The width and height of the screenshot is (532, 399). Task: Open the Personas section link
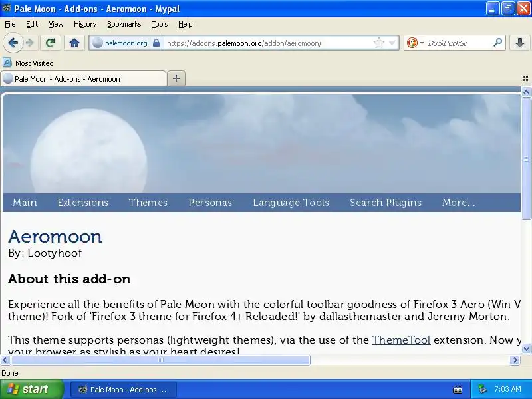point(210,203)
